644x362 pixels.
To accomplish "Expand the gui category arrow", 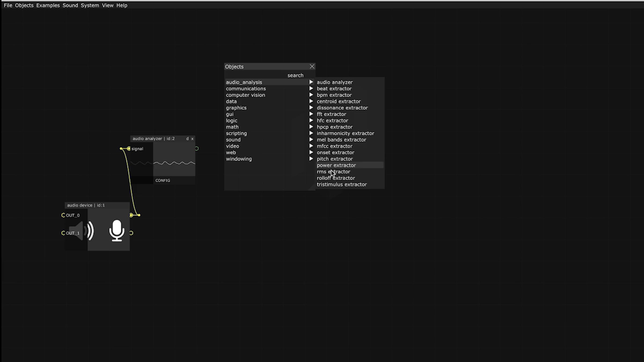I will tap(311, 114).
